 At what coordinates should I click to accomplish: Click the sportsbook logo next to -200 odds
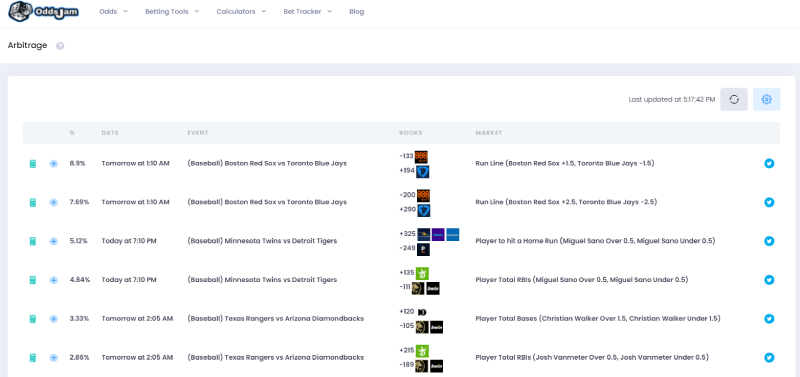pos(423,195)
